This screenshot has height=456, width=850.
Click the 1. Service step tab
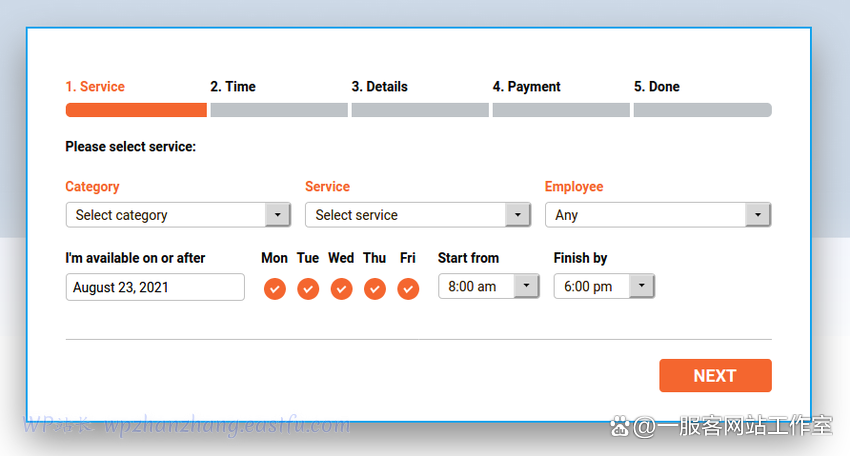pos(95,87)
